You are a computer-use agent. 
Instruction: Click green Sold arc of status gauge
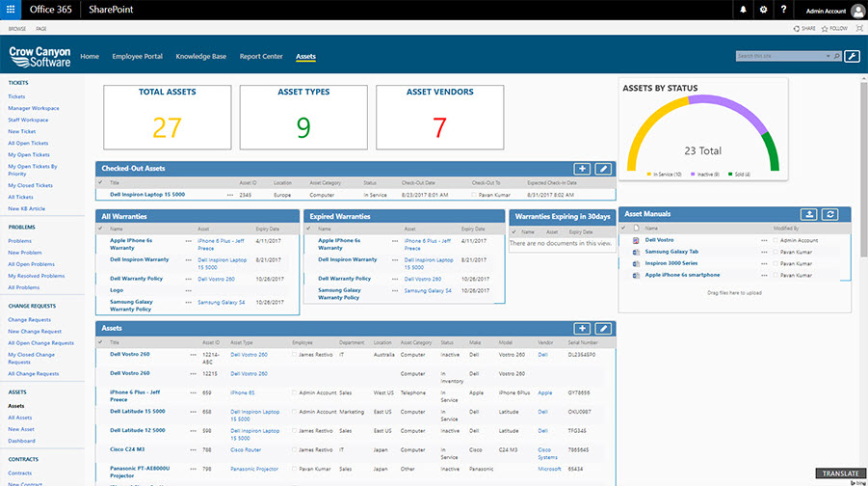coord(773,152)
